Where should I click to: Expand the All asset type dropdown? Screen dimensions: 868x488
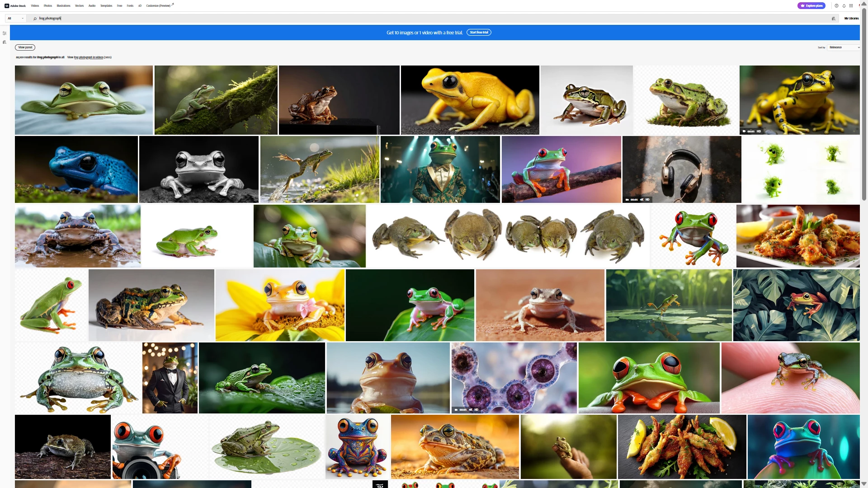click(15, 19)
